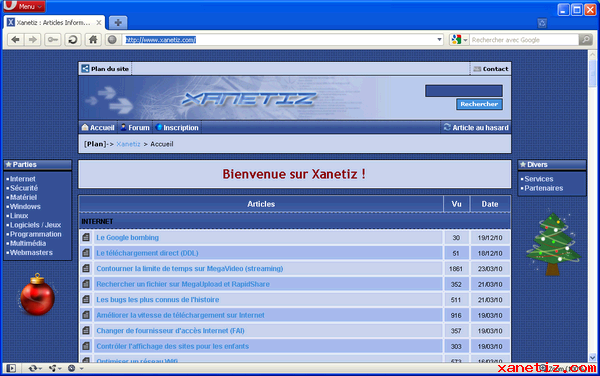Click the 1861 view count cell
The width and height of the screenshot is (600, 376).
(456, 269)
